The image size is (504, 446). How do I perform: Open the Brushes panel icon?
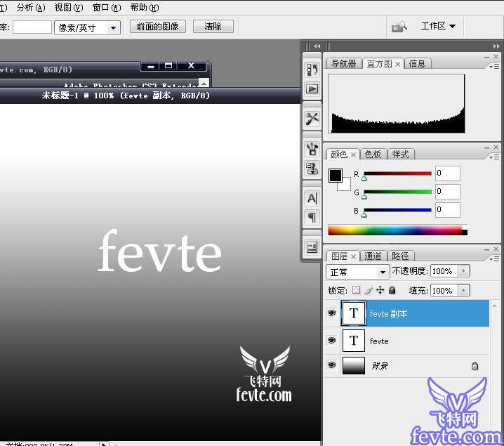[x=312, y=149]
